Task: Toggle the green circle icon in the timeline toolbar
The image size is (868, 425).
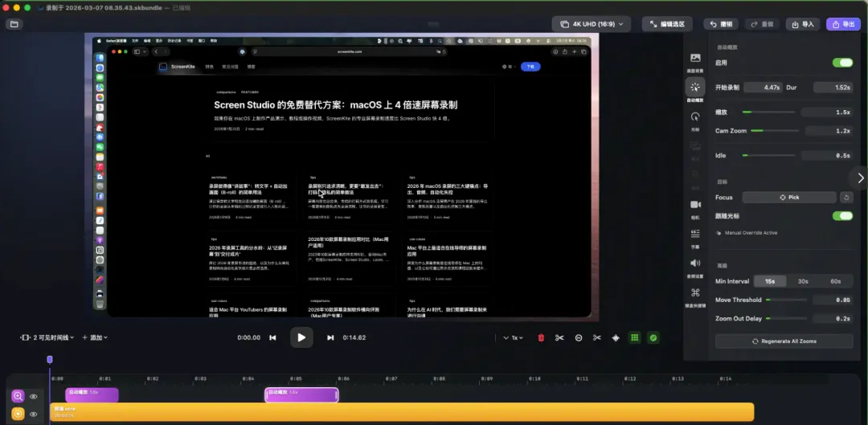Action: click(x=653, y=337)
